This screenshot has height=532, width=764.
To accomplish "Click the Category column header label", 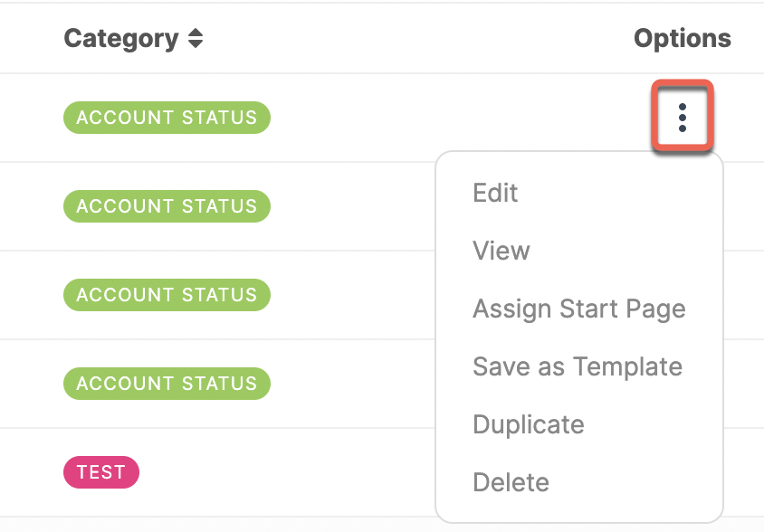I will pyautogui.click(x=121, y=38).
